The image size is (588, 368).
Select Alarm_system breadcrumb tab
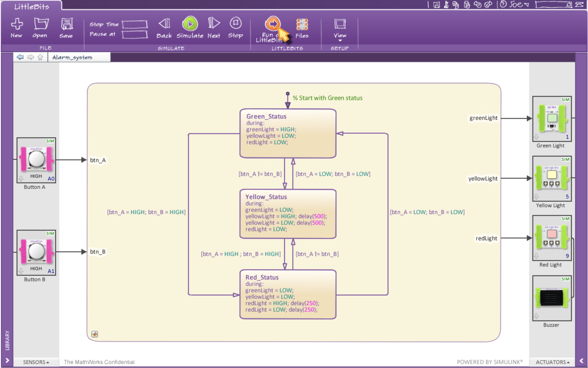[x=72, y=57]
